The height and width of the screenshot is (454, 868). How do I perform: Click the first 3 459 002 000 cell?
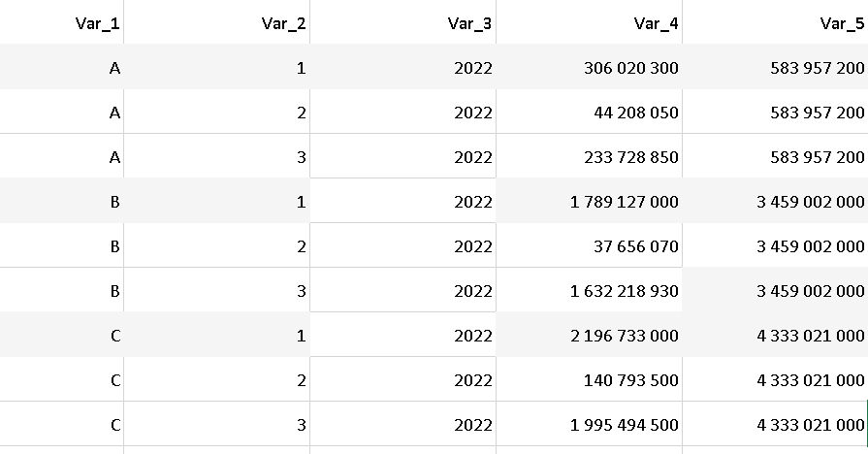810,202
